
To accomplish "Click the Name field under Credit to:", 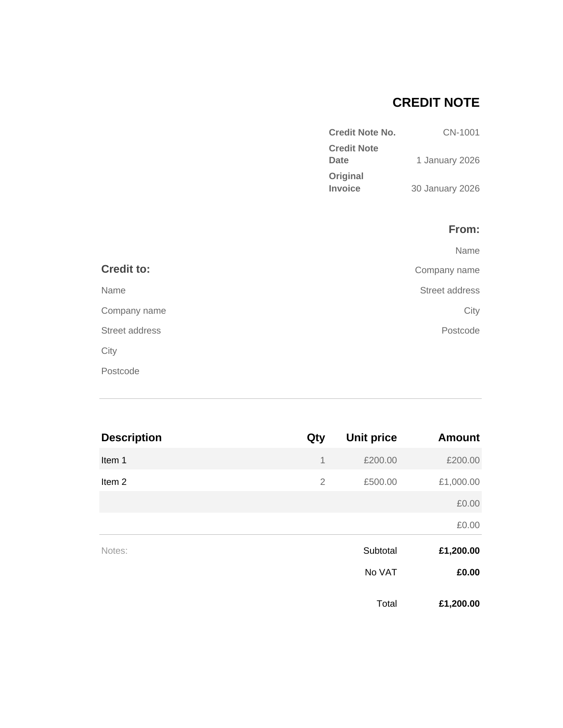I will (x=113, y=290).
